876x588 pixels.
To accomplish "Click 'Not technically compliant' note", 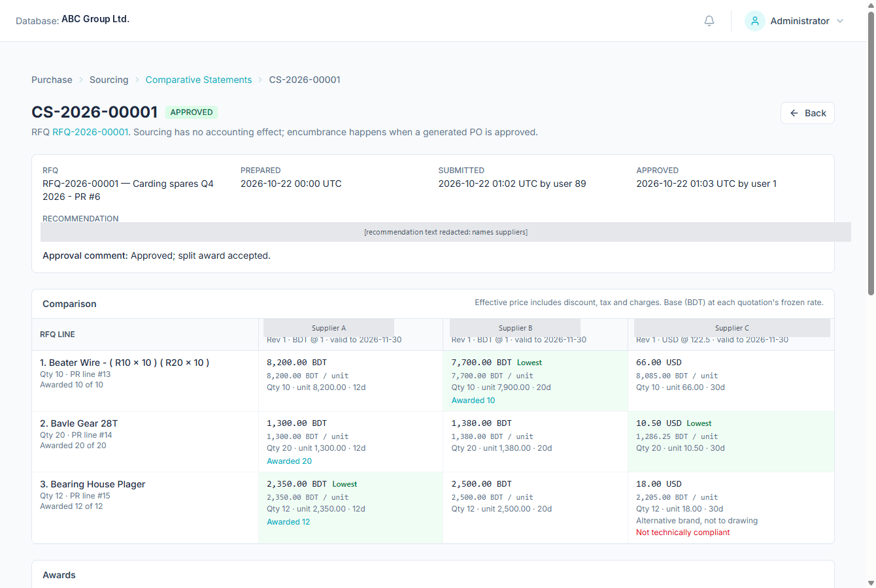I will [x=682, y=532].
